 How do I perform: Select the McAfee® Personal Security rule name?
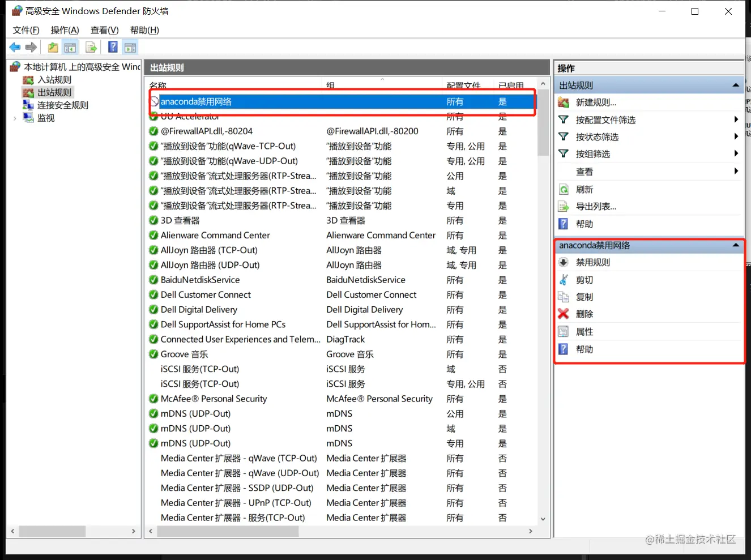(214, 399)
